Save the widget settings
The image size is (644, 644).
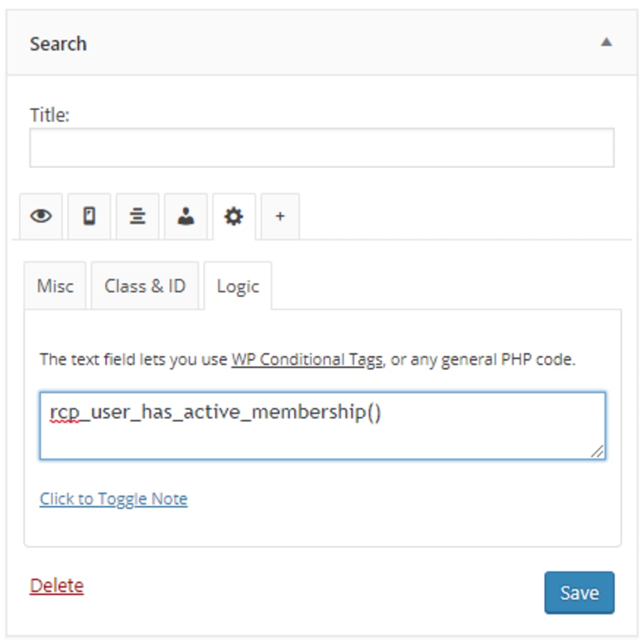click(x=579, y=592)
